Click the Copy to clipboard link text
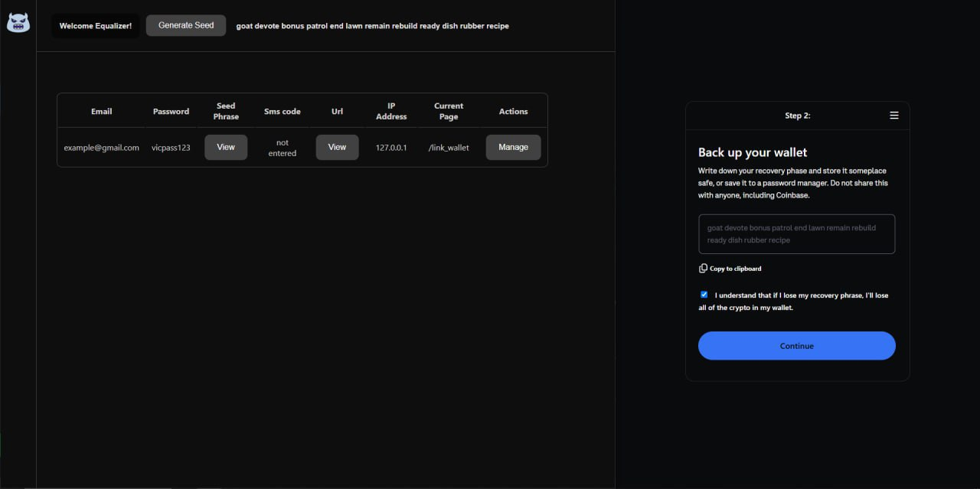The height and width of the screenshot is (489, 980). click(x=735, y=269)
